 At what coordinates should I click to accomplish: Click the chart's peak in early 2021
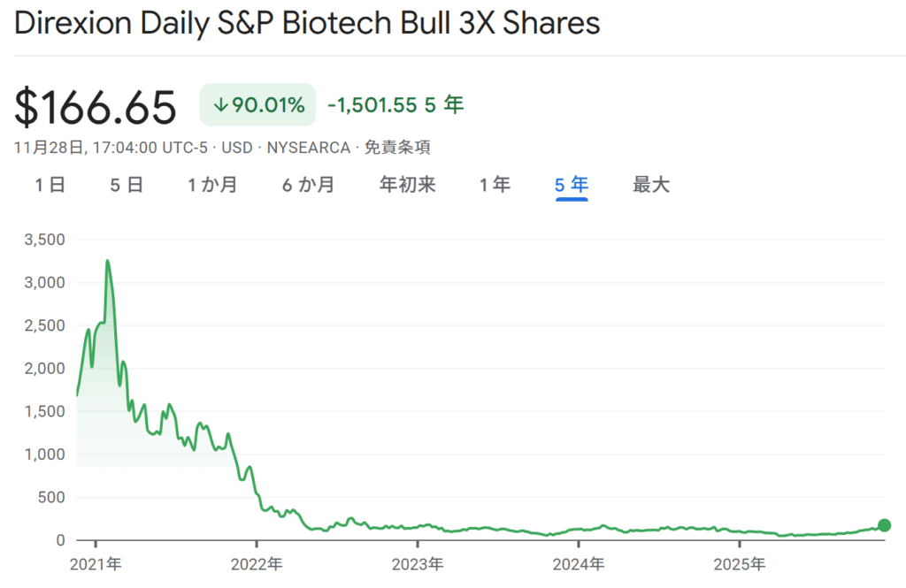pos(107,262)
